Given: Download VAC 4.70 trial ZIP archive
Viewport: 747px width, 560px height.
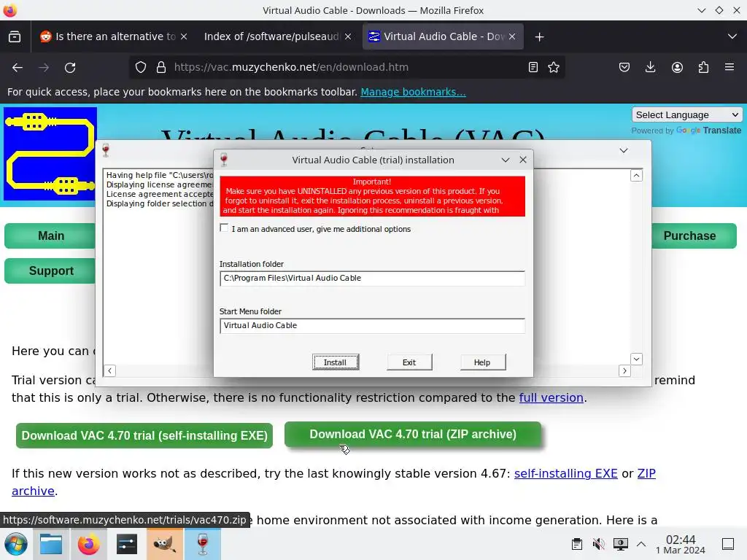Looking at the screenshot, I should coord(413,435).
